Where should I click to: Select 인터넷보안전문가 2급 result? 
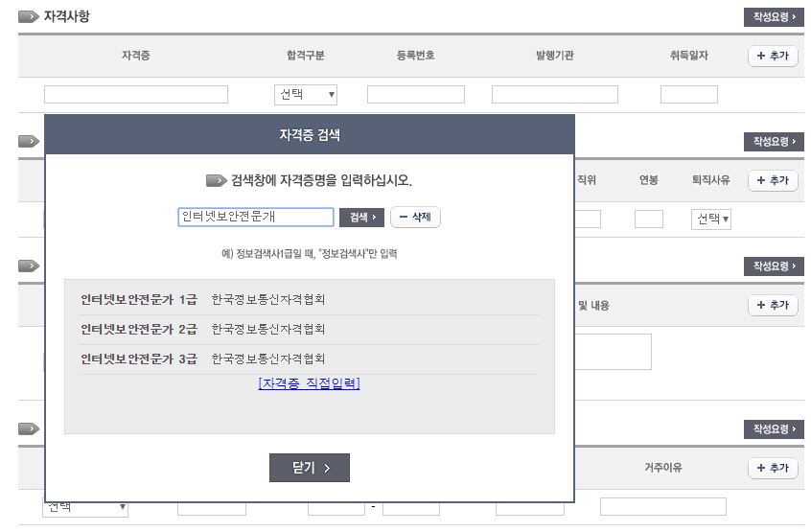(138, 330)
